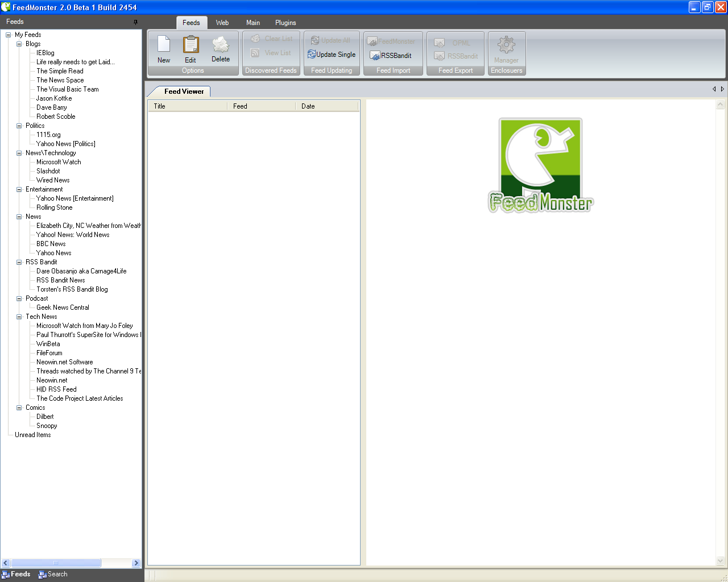Switch to the Feeds ribbon tab

coord(191,23)
